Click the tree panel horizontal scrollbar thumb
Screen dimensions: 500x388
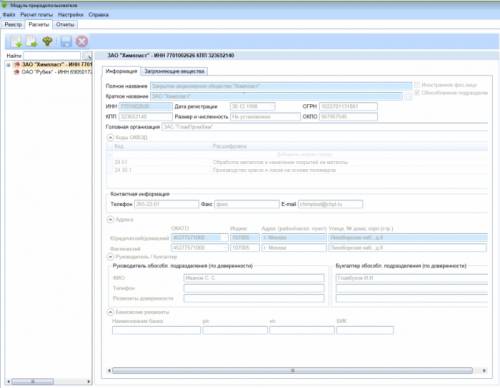[32, 381]
